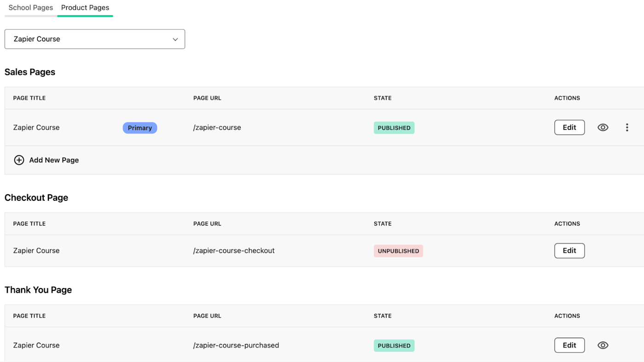Click the /zapier-course-checkout URL text
Viewport: 644px width, 362px height.
point(234,251)
